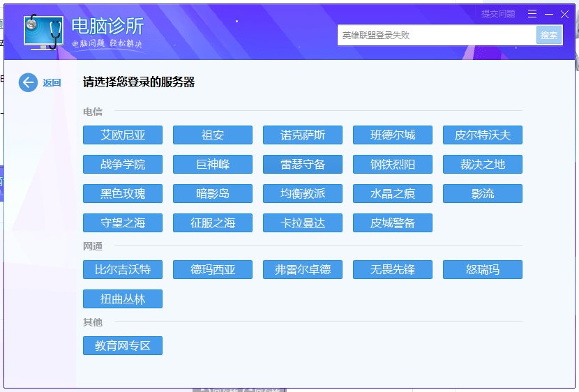
Task: Choose the 比尔吉沃特 server
Action: (x=123, y=270)
